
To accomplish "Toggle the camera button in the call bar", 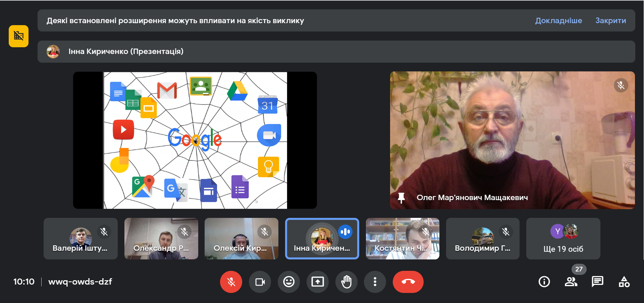I will [260, 282].
